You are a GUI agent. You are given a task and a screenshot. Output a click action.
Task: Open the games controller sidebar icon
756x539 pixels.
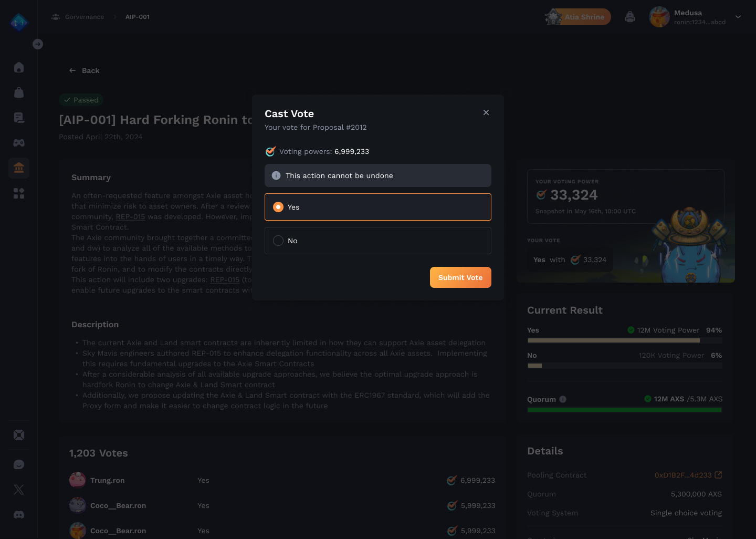pos(19,143)
